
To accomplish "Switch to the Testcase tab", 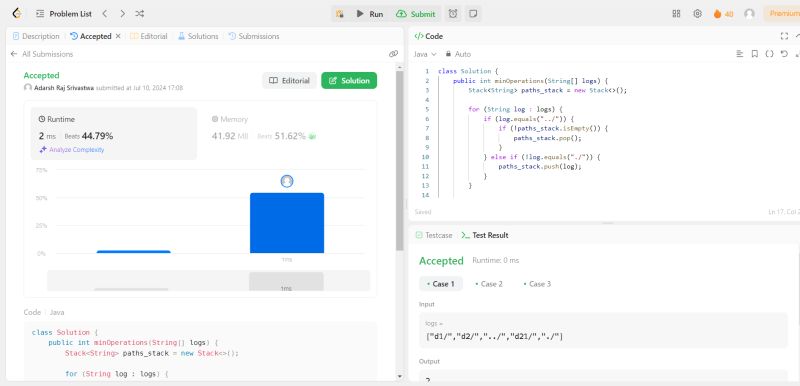I will pos(434,235).
